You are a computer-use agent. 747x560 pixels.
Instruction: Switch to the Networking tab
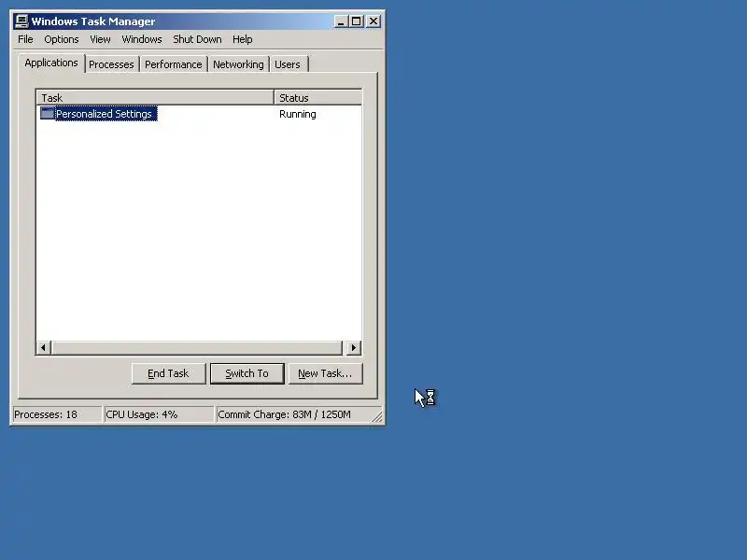coord(238,64)
